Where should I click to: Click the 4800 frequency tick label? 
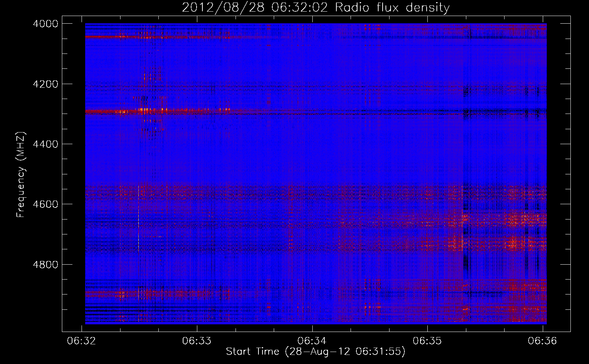click(46, 265)
